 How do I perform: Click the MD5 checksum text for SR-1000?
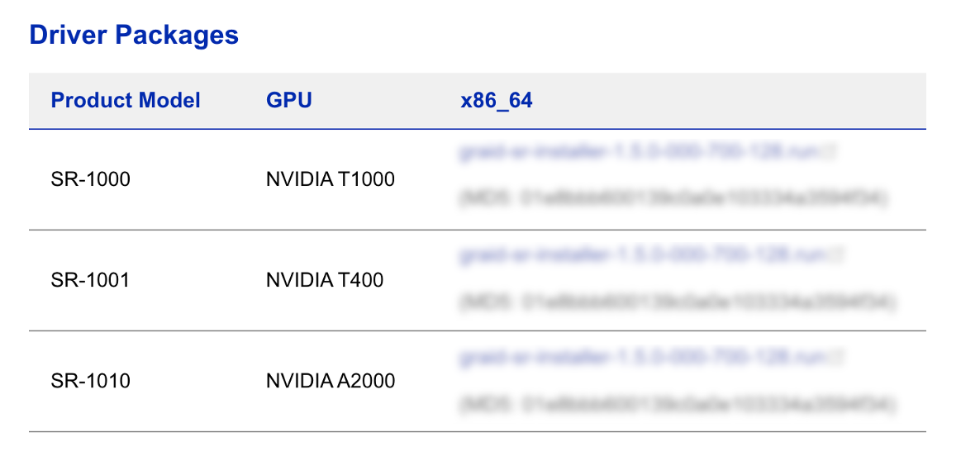pyautogui.click(x=674, y=199)
